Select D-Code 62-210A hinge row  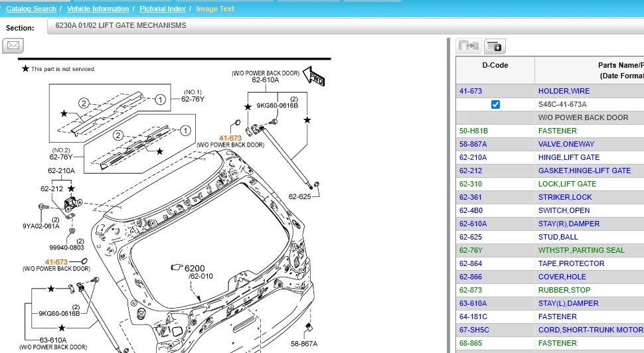473,157
